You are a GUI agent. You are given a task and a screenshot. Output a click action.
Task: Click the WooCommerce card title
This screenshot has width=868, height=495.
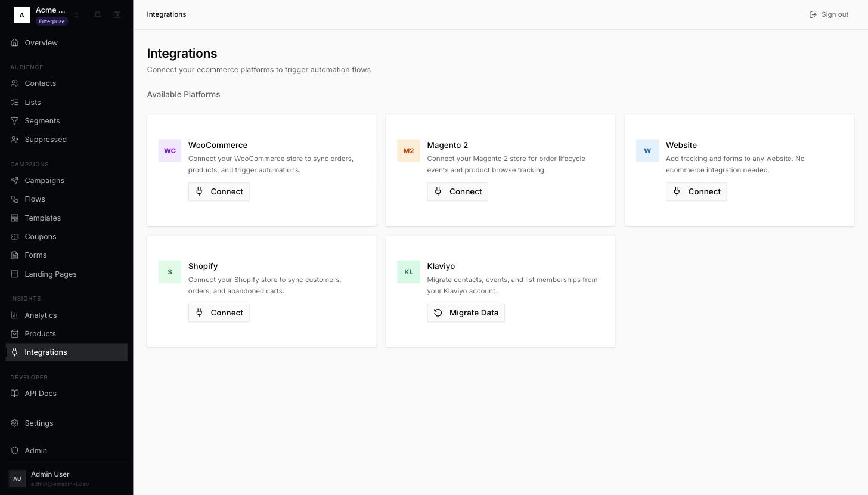pyautogui.click(x=218, y=145)
